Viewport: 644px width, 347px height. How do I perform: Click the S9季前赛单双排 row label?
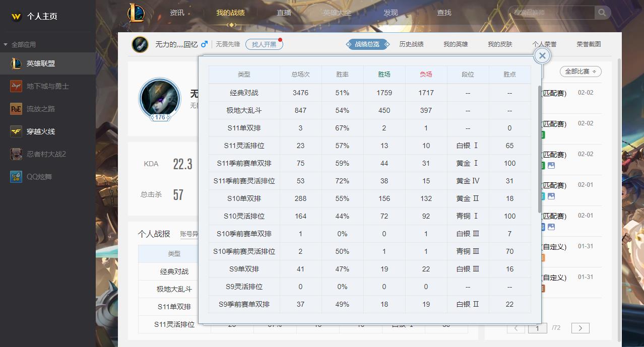(x=244, y=304)
